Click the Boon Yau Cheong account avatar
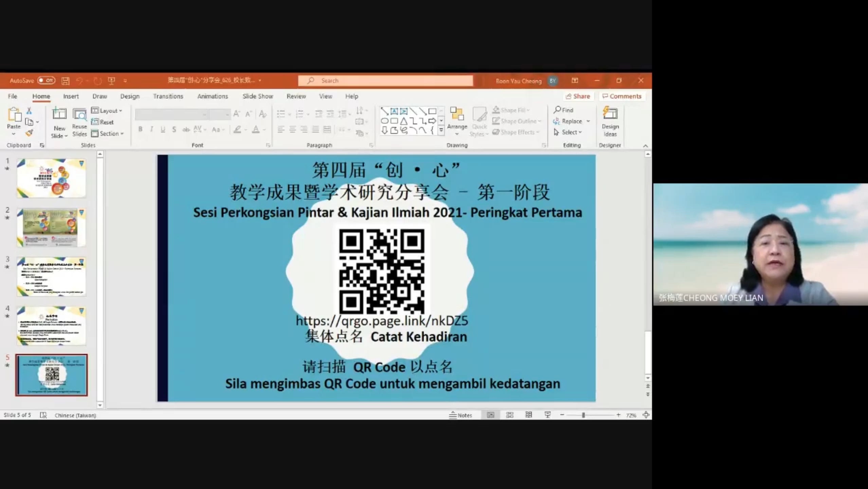The height and width of the screenshot is (489, 868). [553, 81]
